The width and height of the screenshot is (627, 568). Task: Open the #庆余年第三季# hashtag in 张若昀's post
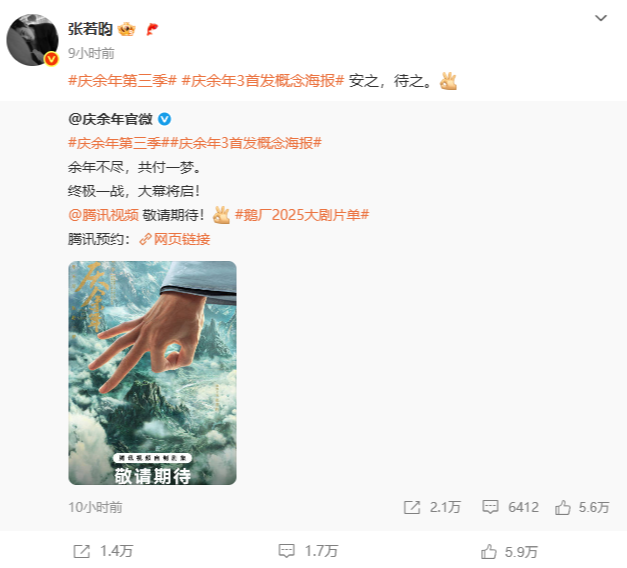point(122,81)
